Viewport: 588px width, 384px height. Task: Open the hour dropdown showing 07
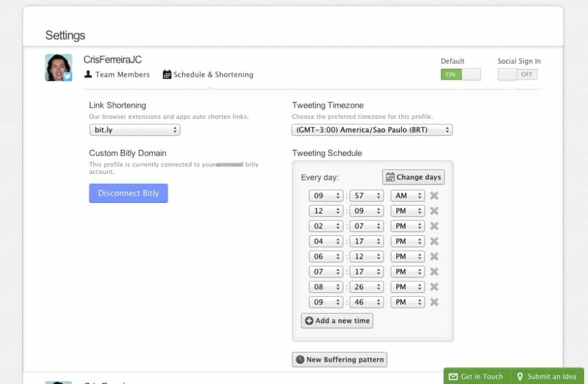pos(326,271)
